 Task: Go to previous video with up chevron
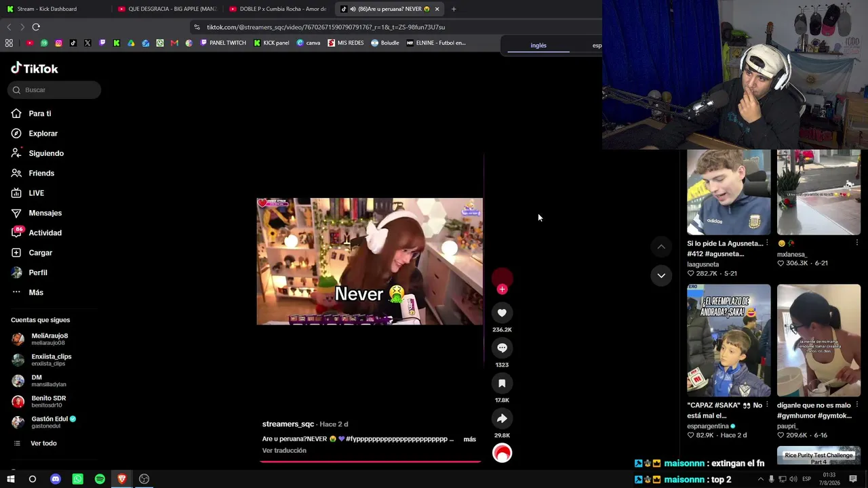point(661,247)
